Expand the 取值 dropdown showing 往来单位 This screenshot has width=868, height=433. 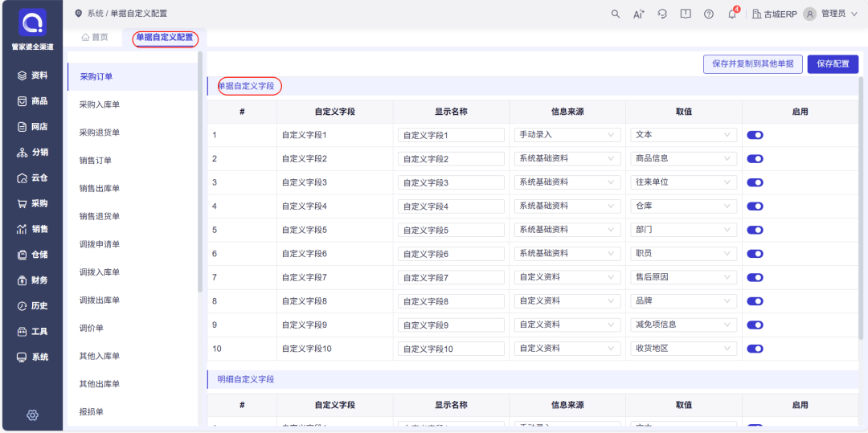pos(683,182)
